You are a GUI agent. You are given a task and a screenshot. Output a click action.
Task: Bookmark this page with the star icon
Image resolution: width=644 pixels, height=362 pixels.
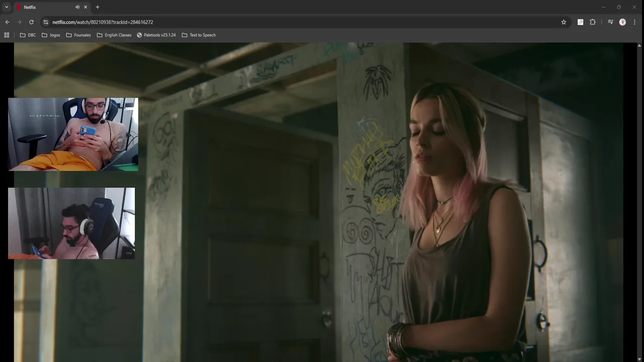(x=563, y=22)
